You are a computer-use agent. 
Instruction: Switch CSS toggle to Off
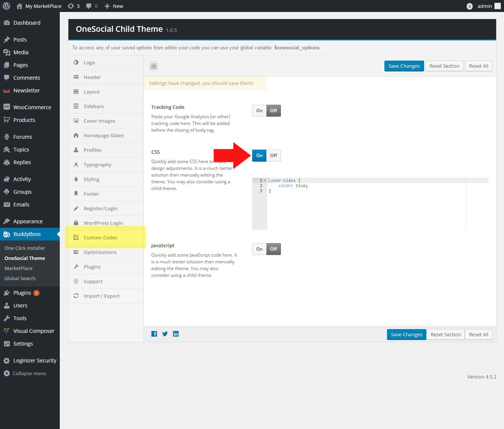273,156
